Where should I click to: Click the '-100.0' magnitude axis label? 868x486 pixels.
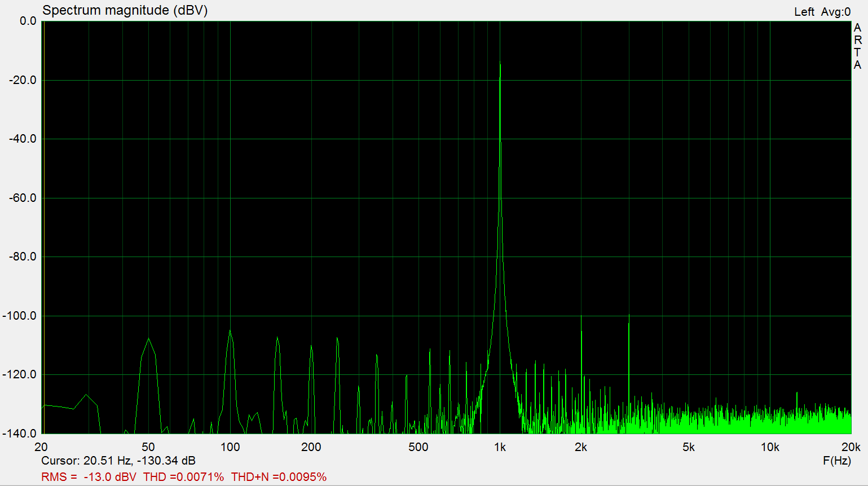[20, 316]
